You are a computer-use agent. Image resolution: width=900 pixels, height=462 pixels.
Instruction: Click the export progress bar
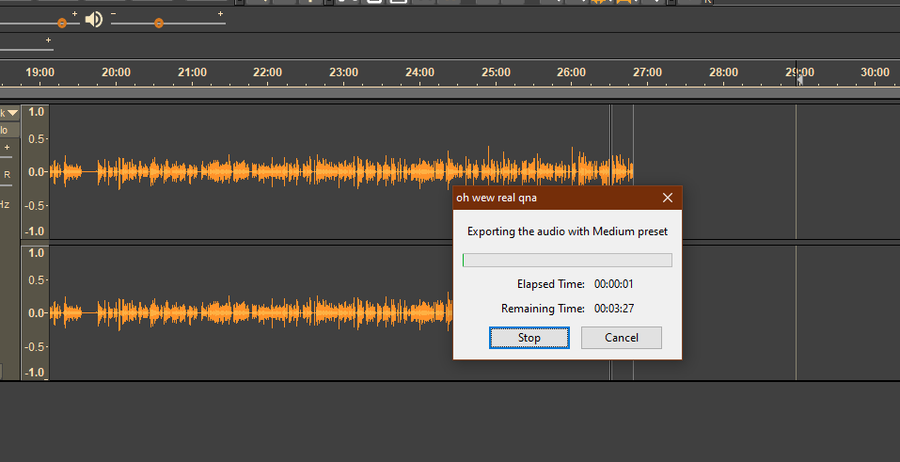click(567, 260)
